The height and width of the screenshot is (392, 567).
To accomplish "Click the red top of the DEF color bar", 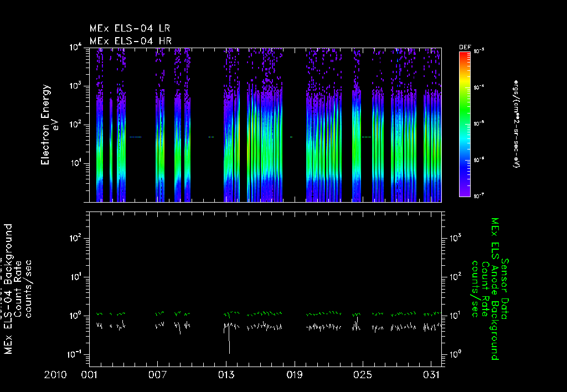I will coord(465,57).
